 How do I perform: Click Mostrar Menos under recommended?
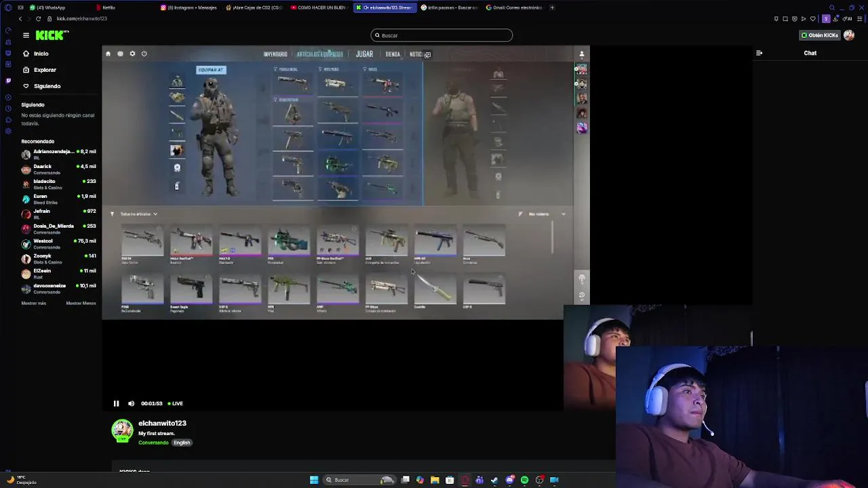tap(81, 303)
